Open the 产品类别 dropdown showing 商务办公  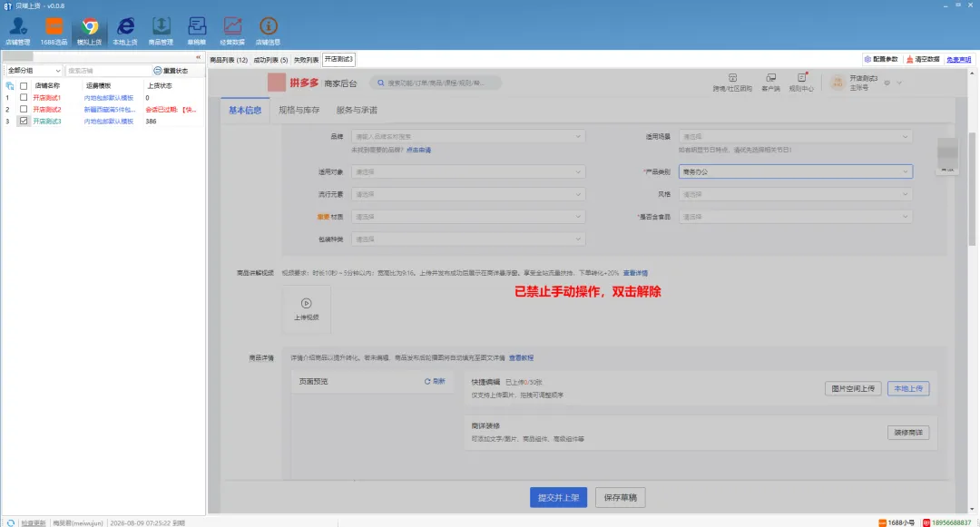(795, 171)
